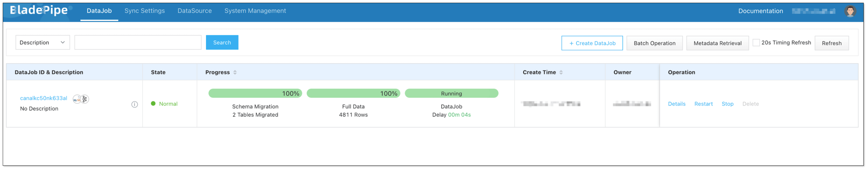Sort by Progress column arrows

tap(235, 72)
